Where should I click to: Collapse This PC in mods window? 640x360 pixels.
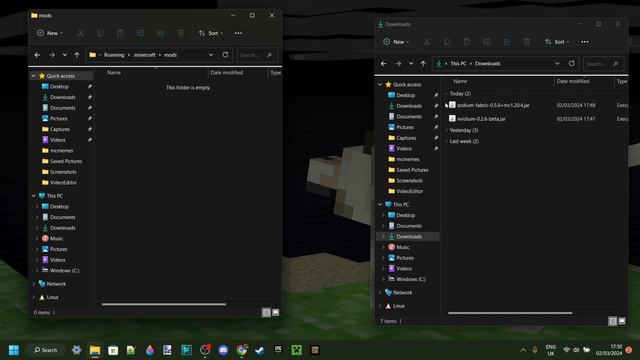33,196
